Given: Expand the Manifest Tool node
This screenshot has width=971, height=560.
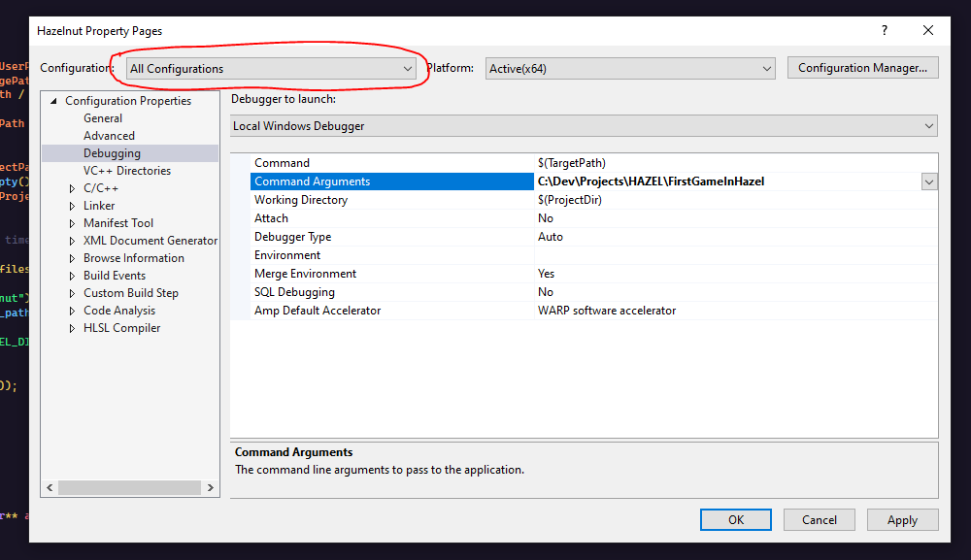Looking at the screenshot, I should coord(72,223).
